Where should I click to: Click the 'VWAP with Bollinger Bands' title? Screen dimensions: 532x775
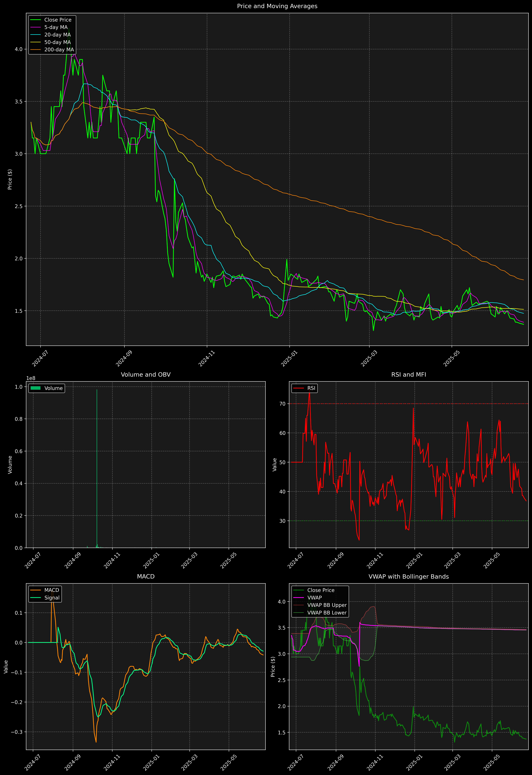(x=409, y=577)
